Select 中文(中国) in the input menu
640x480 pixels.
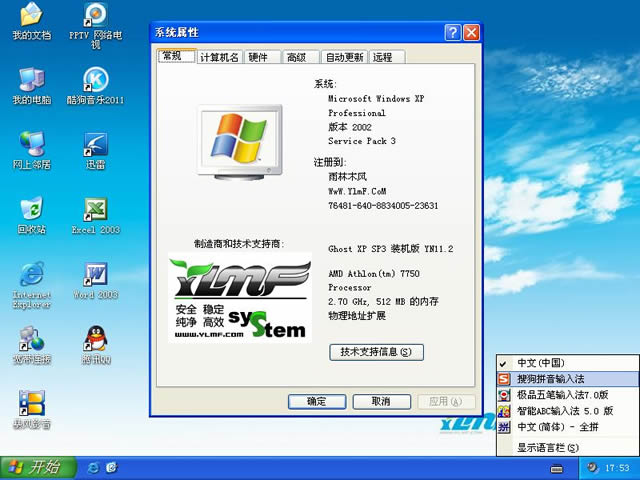click(567, 363)
